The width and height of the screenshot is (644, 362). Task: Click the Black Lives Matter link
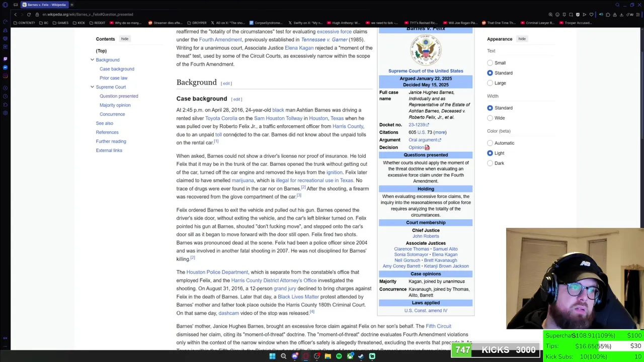tap(298, 297)
